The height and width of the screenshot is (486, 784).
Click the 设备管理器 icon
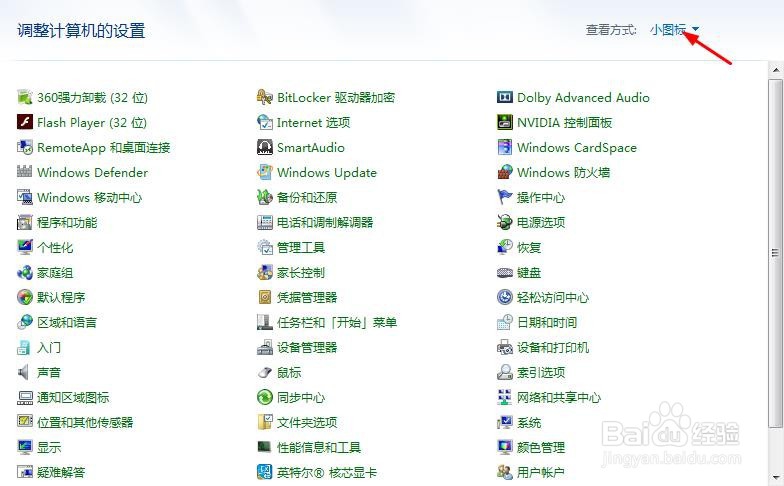(x=264, y=347)
